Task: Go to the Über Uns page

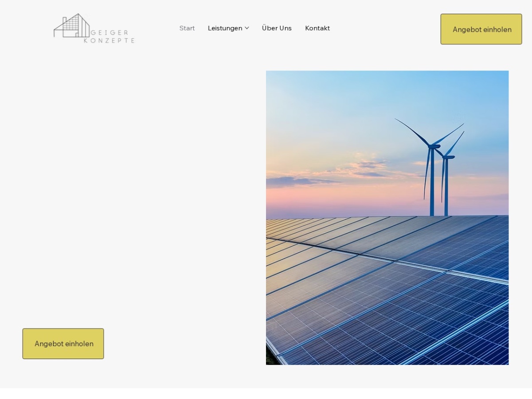Action: (x=277, y=28)
